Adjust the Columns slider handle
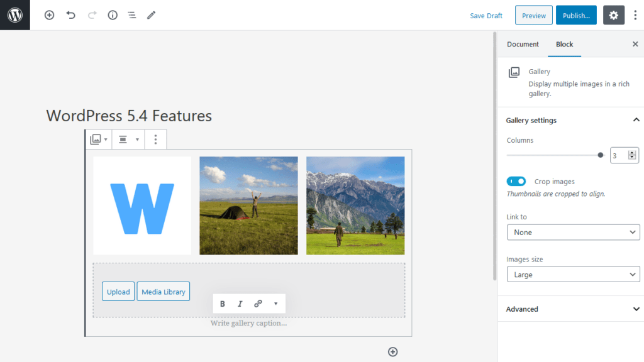The image size is (644, 362). (601, 155)
